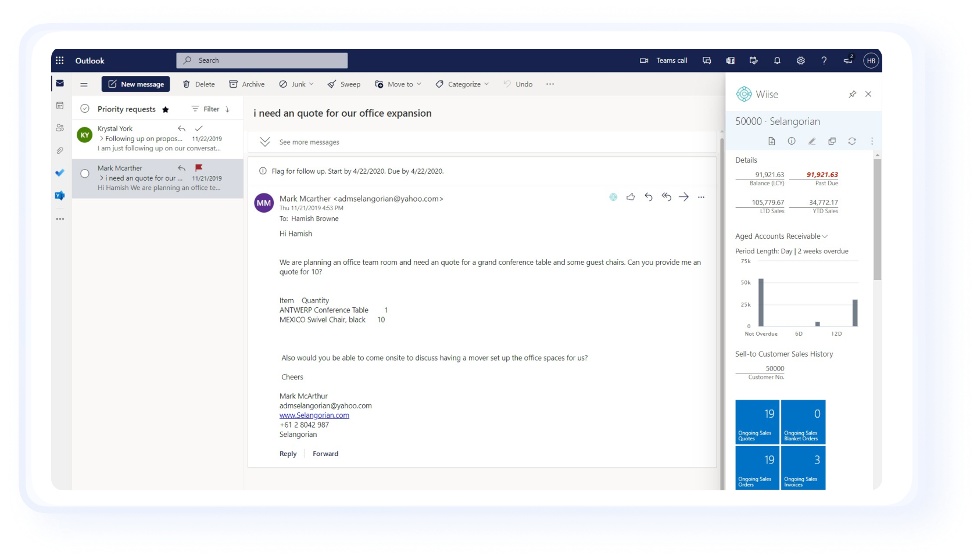Open the Help question mark
Viewport: 977px width, 560px height.
click(x=824, y=60)
